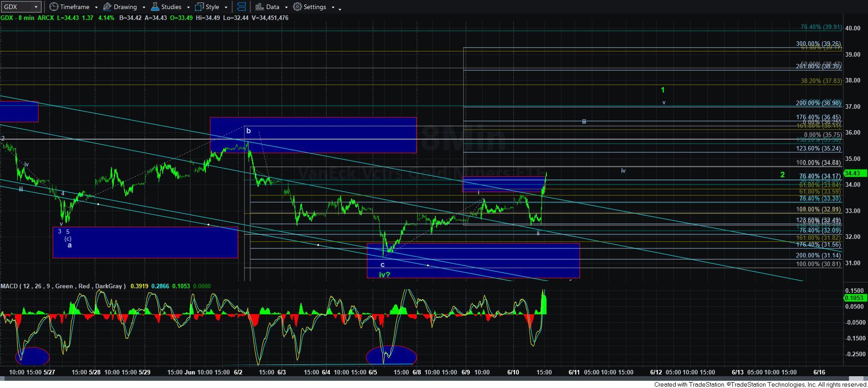The height and width of the screenshot is (388, 868).
Task: Click the blue stacked panels icon
Action: pos(242,7)
